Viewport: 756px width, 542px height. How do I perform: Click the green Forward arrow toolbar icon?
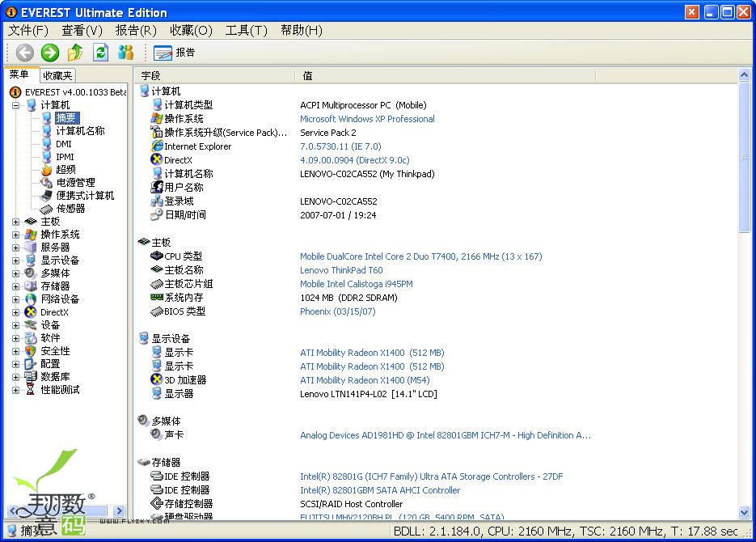(49, 53)
